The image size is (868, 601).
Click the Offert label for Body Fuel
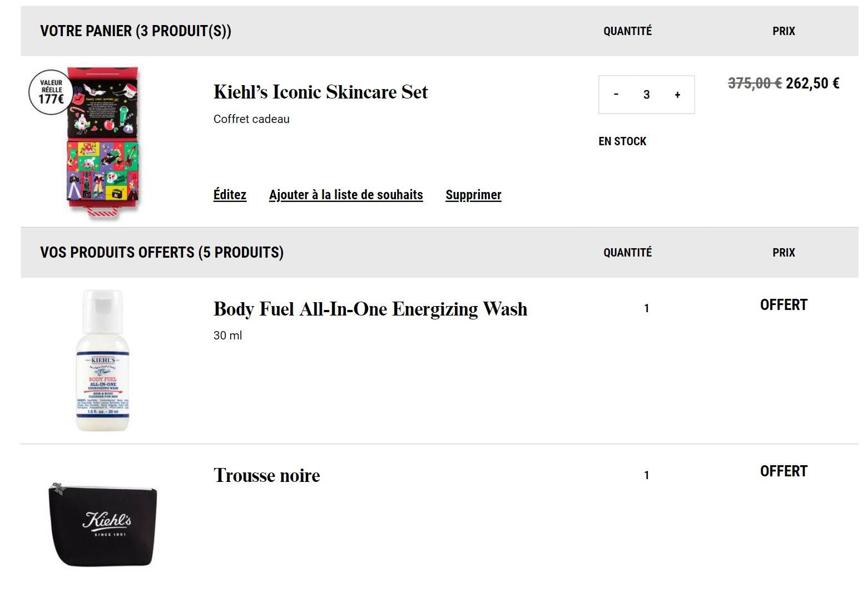783,305
